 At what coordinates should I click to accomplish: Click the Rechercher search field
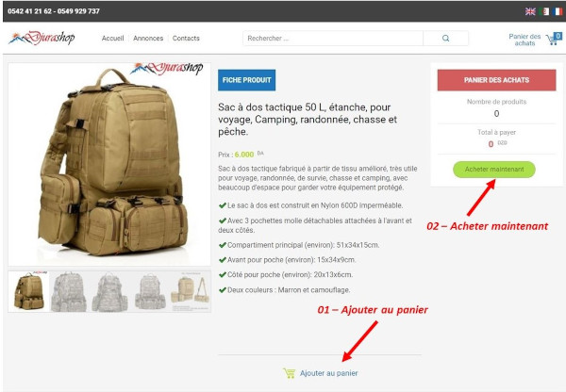(x=333, y=39)
